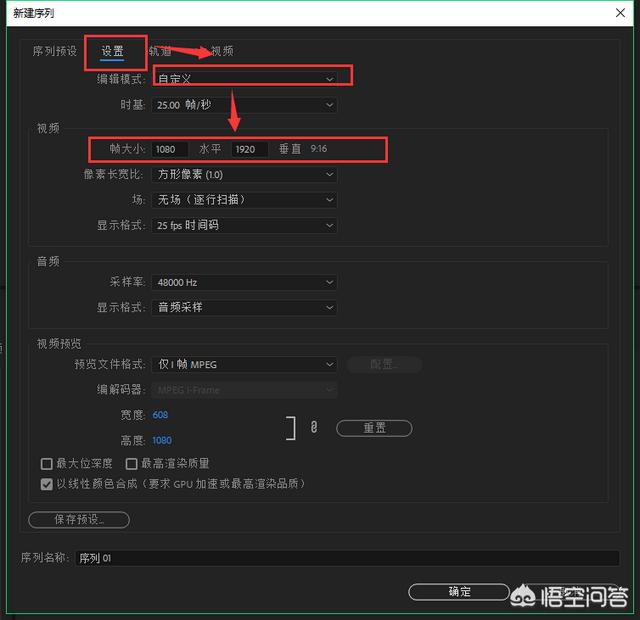Open the 采样率 48000 Hz dropdown

(x=244, y=282)
